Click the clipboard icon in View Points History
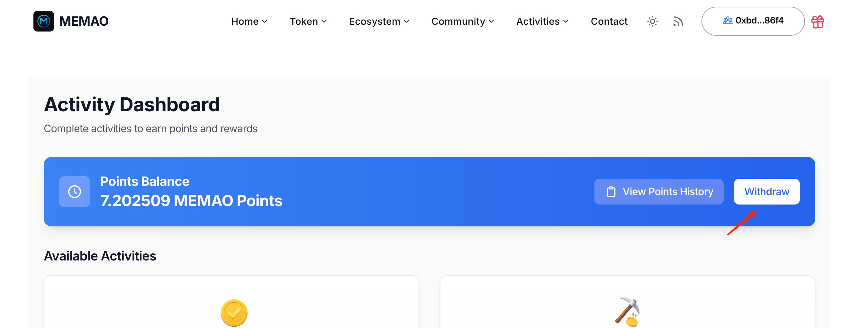The height and width of the screenshot is (328, 868). pyautogui.click(x=611, y=192)
